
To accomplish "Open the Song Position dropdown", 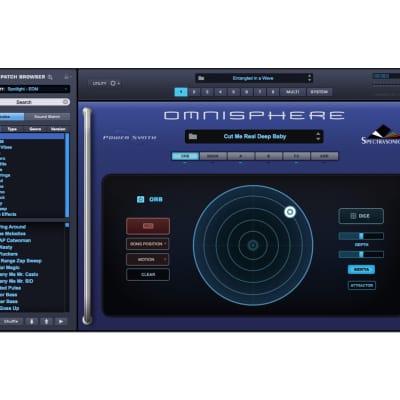I will 148,244.
